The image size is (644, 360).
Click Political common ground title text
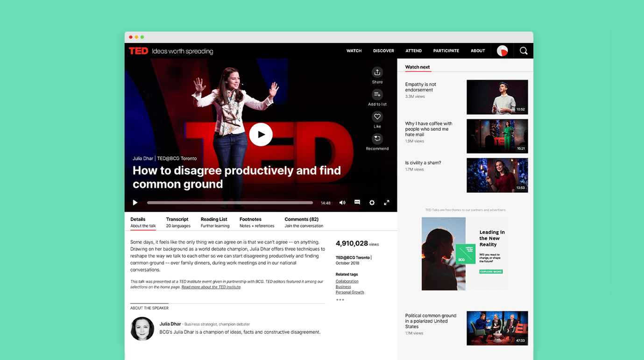[x=431, y=321]
